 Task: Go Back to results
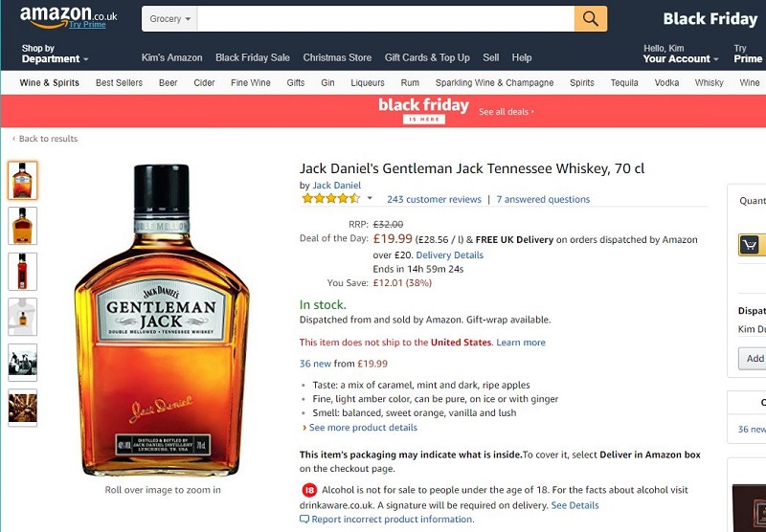(45, 139)
